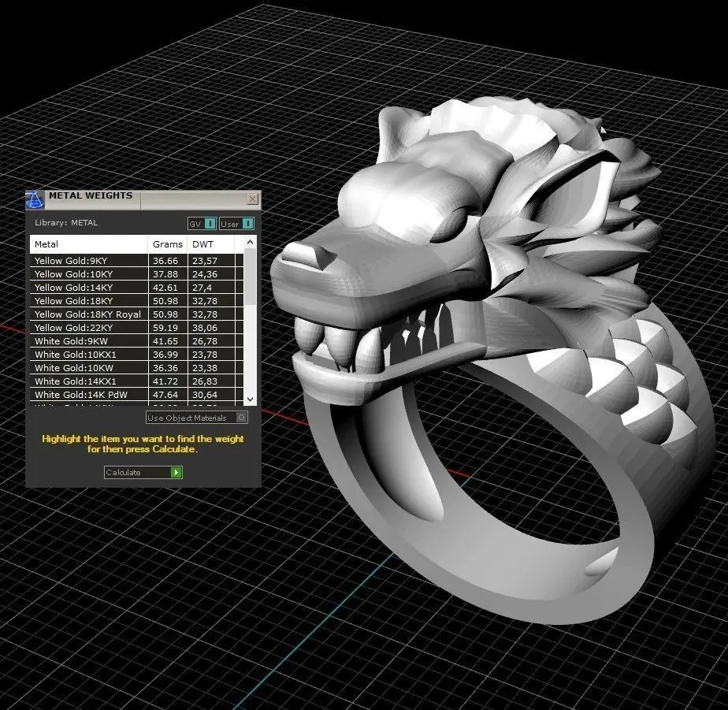
Task: Toggle the GV library switch
Action: point(202,224)
